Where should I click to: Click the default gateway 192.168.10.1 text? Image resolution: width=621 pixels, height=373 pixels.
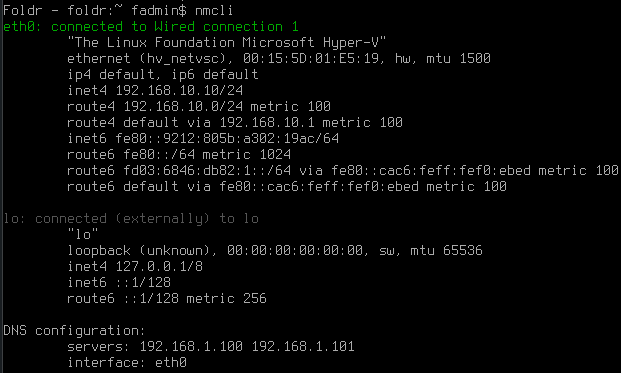267,123
